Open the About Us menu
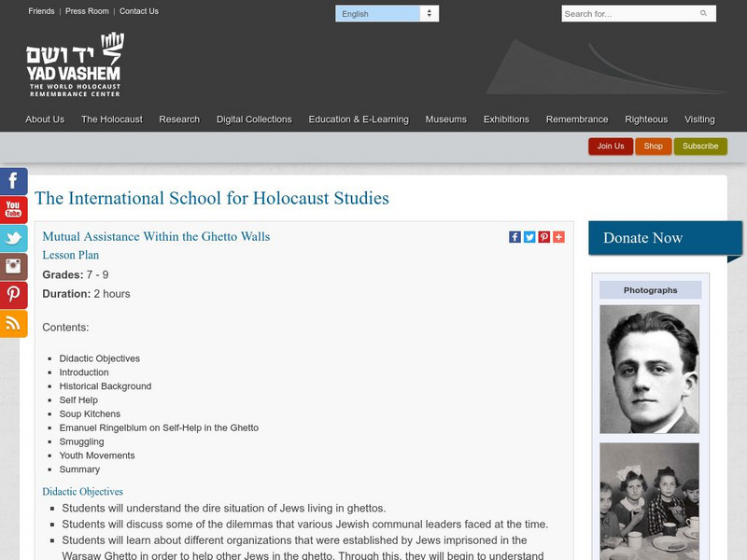This screenshot has height=560, width=747. click(45, 119)
